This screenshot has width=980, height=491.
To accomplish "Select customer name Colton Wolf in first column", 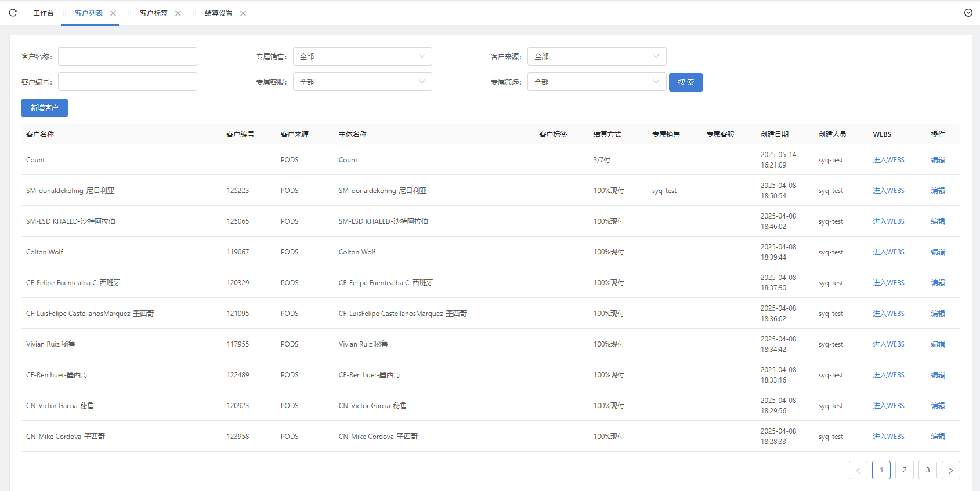I will coord(45,252).
